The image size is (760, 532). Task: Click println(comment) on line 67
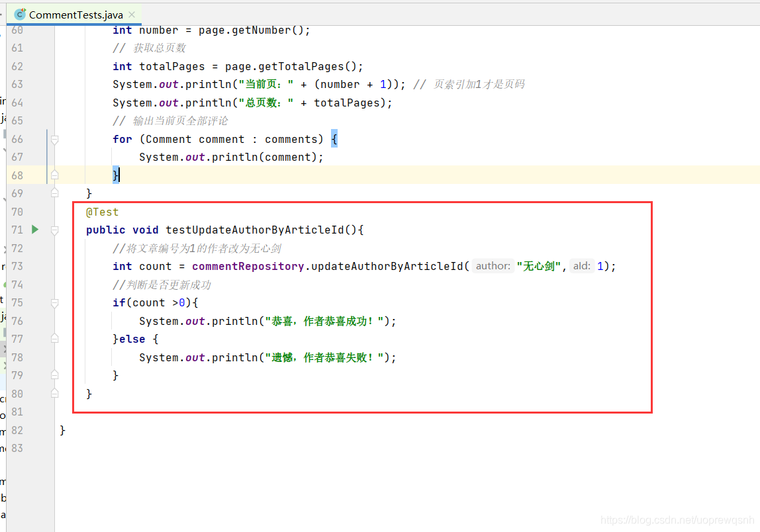(x=264, y=157)
